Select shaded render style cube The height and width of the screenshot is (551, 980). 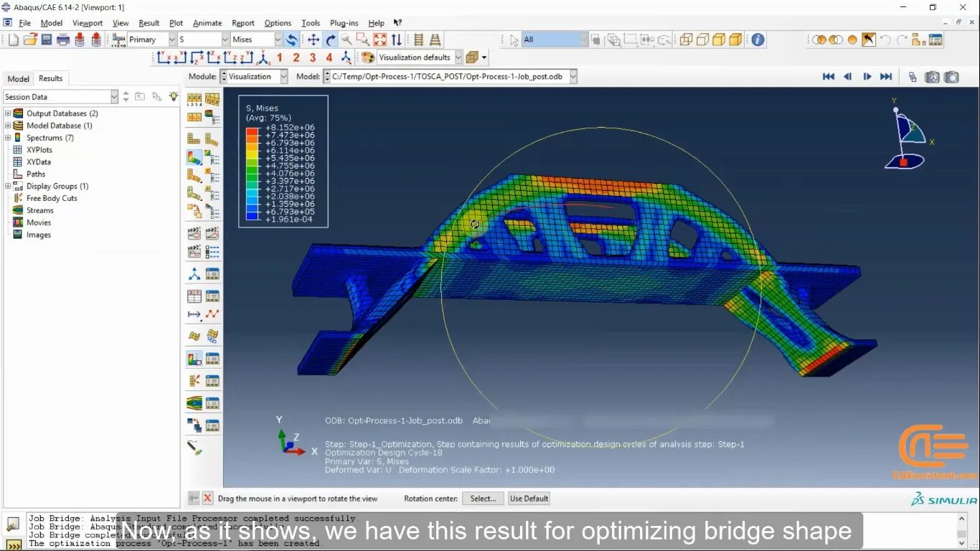735,39
